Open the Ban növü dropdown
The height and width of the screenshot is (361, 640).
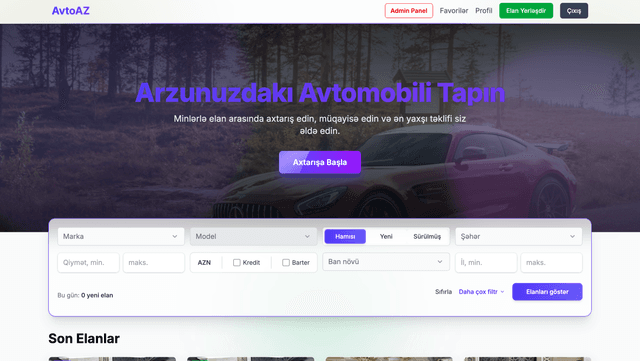coord(386,262)
